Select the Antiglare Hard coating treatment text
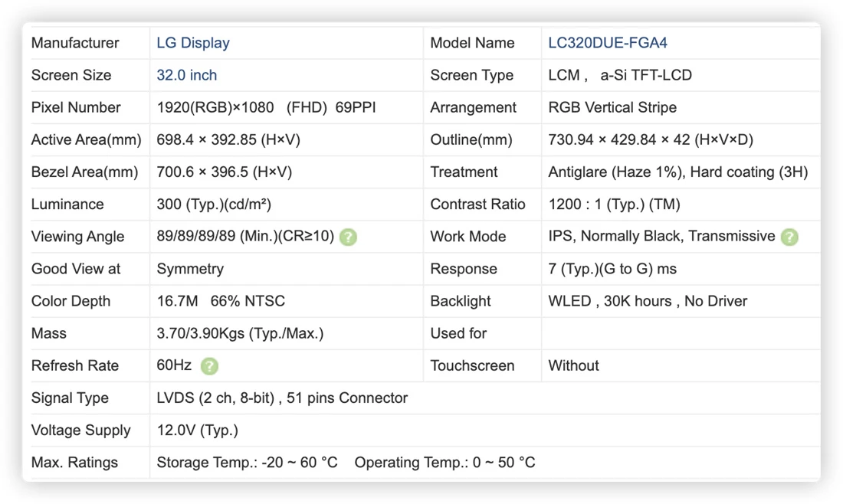Screen dimensions: 843x504 (x=678, y=172)
